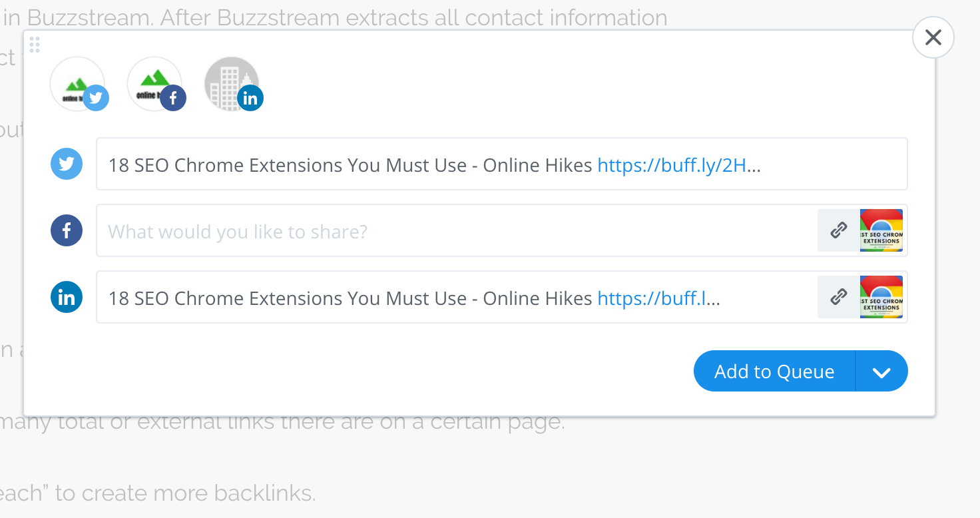Open the buff.ly link in LinkedIn post
This screenshot has width=980, height=518.
click(x=658, y=298)
